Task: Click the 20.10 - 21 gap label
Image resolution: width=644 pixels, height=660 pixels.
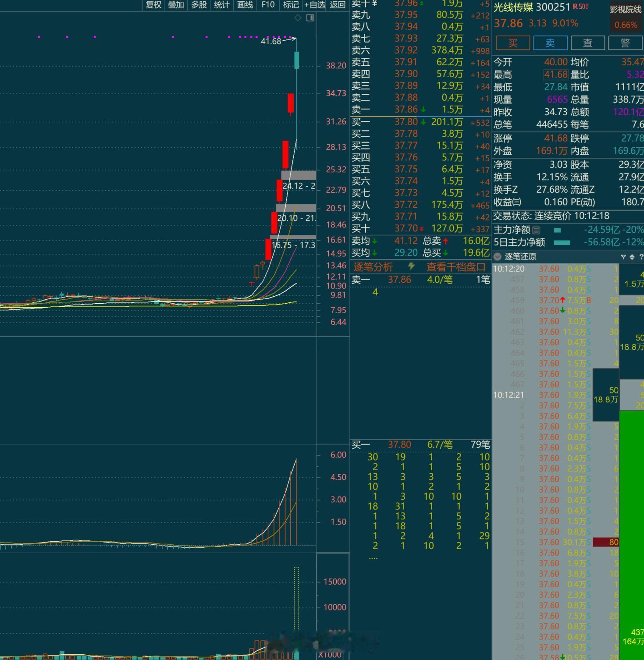Action: [296, 218]
